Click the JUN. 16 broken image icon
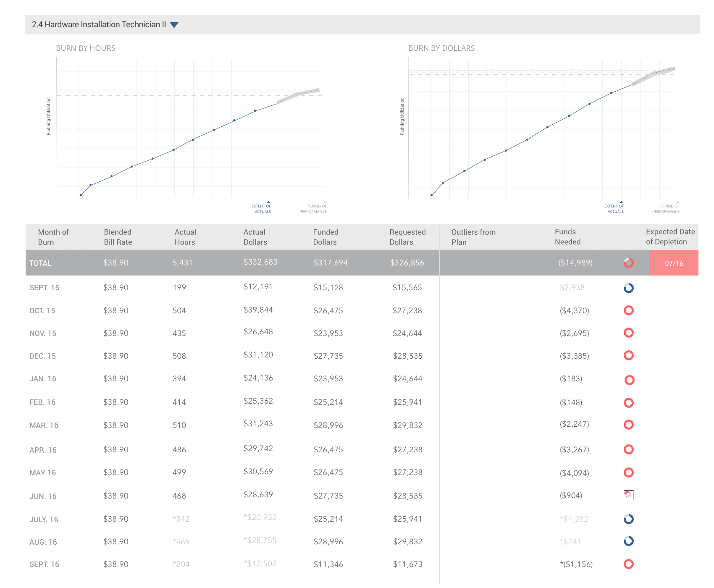Image resolution: width=714 pixels, height=588 pixels. click(628, 495)
